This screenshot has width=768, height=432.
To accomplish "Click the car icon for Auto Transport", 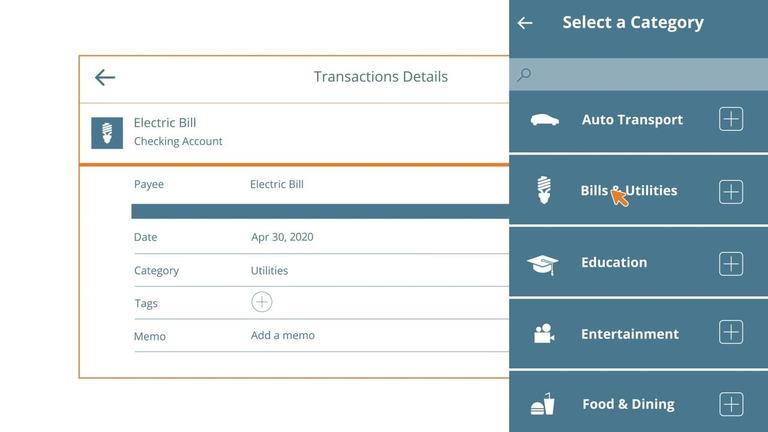I will coord(544,120).
